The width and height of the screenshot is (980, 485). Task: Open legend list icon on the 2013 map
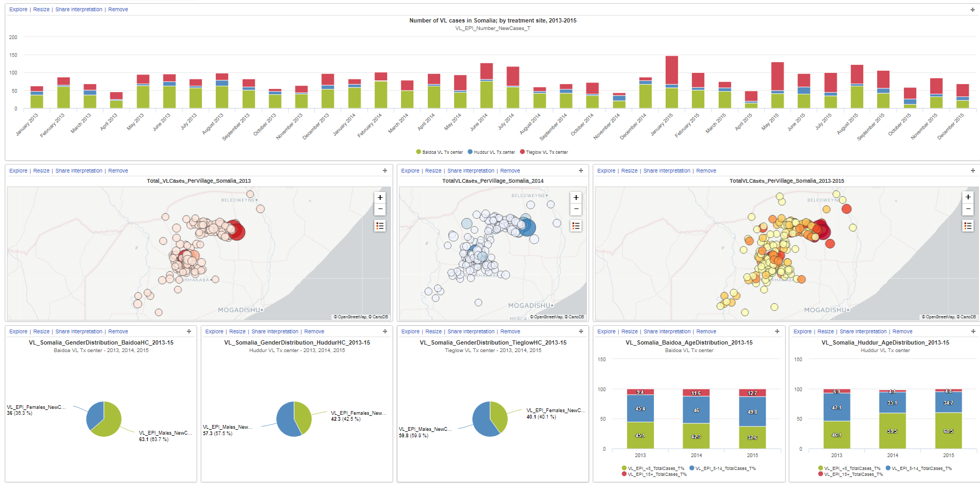click(380, 226)
